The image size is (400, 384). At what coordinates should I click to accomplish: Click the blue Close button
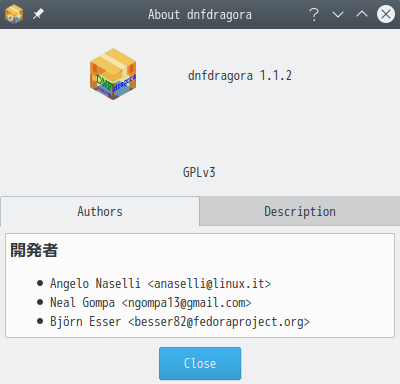coord(200,363)
